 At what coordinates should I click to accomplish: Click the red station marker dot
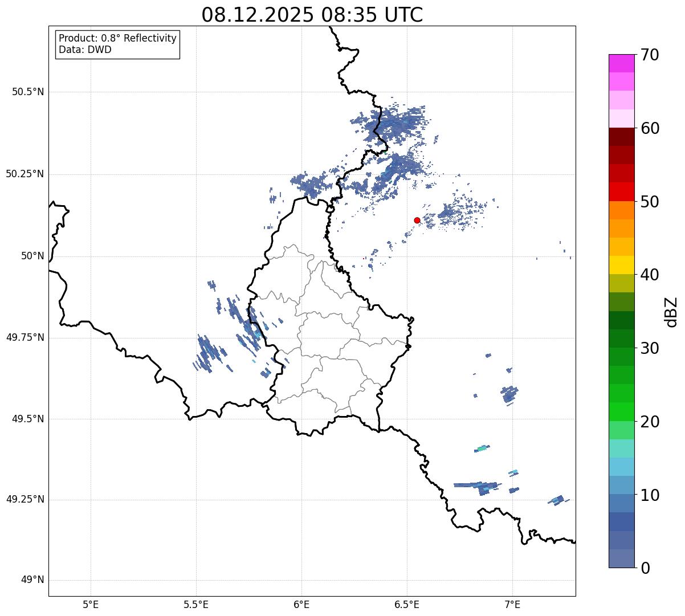pyautogui.click(x=417, y=220)
